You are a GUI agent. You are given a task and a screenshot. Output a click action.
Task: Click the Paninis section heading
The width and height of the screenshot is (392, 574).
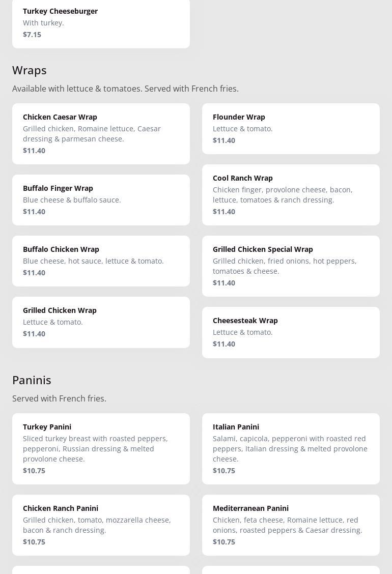click(32, 380)
